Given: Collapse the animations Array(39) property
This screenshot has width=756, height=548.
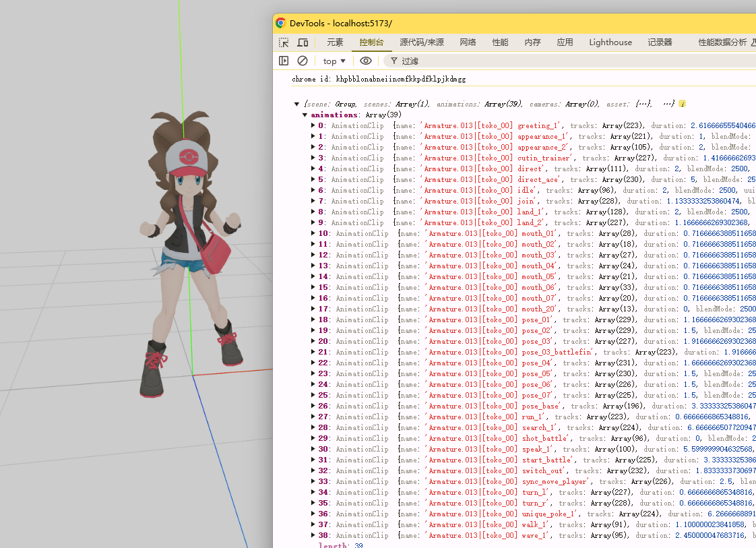Looking at the screenshot, I should (305, 115).
